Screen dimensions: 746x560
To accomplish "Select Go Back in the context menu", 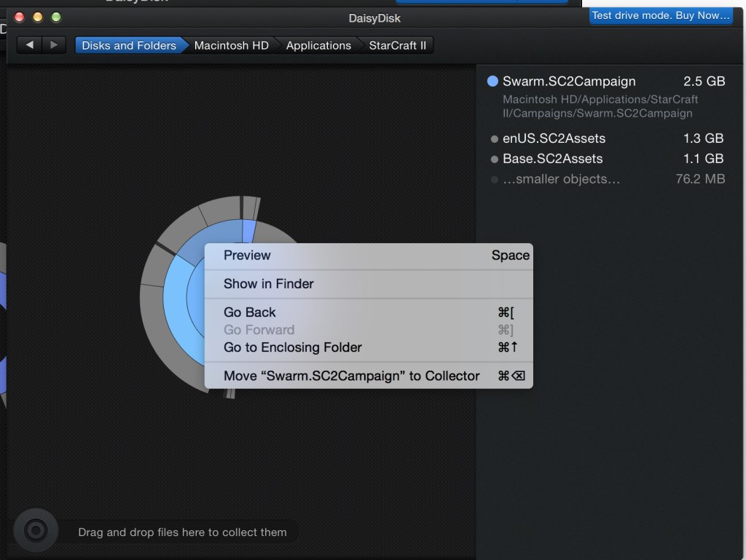I will coord(369,312).
